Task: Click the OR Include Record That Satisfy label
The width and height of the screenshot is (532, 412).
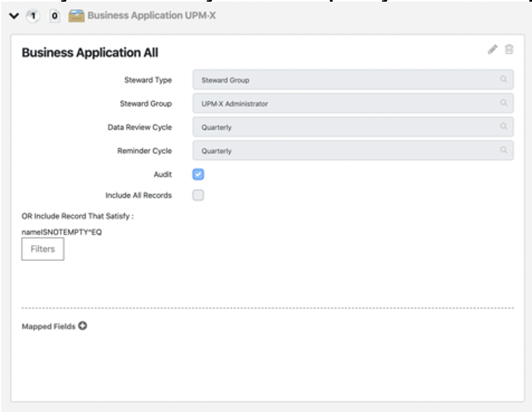Action: pos(78,216)
